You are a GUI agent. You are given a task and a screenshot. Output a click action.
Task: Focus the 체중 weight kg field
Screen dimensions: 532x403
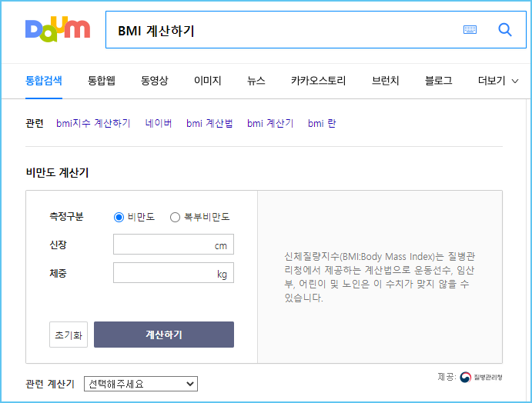point(173,272)
